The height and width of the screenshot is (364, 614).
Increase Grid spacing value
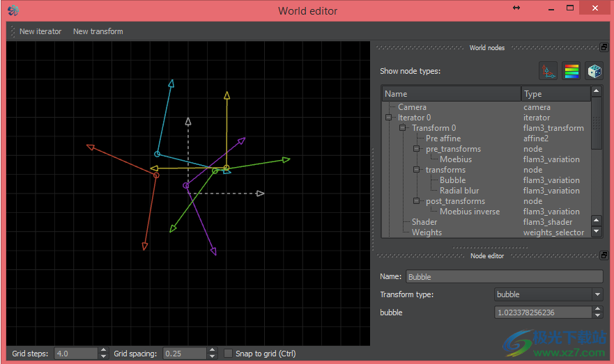212,350
